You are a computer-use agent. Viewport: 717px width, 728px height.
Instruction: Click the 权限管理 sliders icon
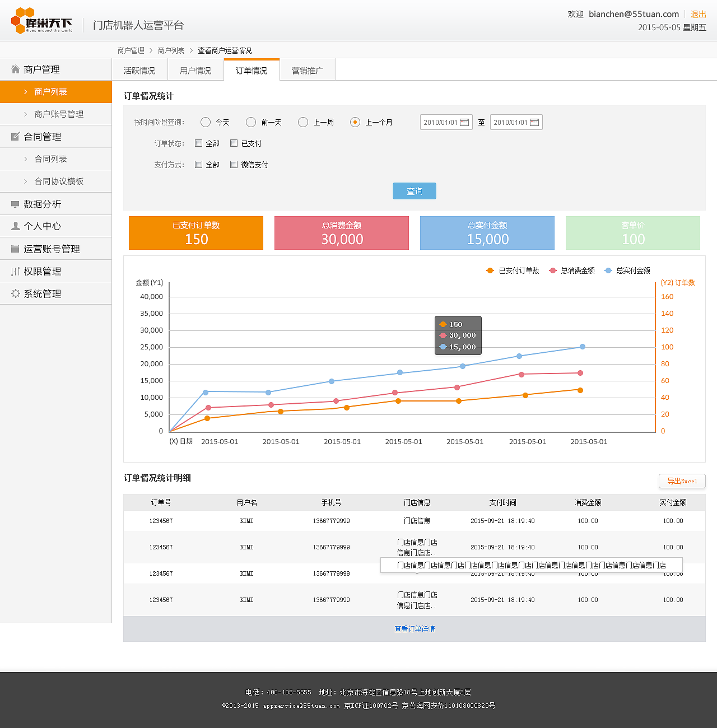click(15, 272)
